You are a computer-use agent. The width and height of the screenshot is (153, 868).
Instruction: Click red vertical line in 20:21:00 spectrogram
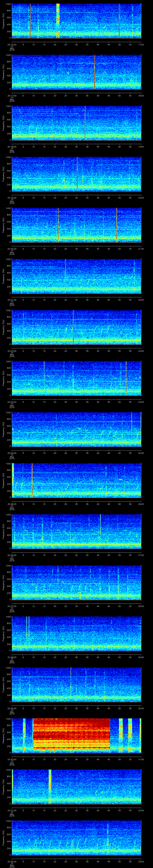click(65, 276)
